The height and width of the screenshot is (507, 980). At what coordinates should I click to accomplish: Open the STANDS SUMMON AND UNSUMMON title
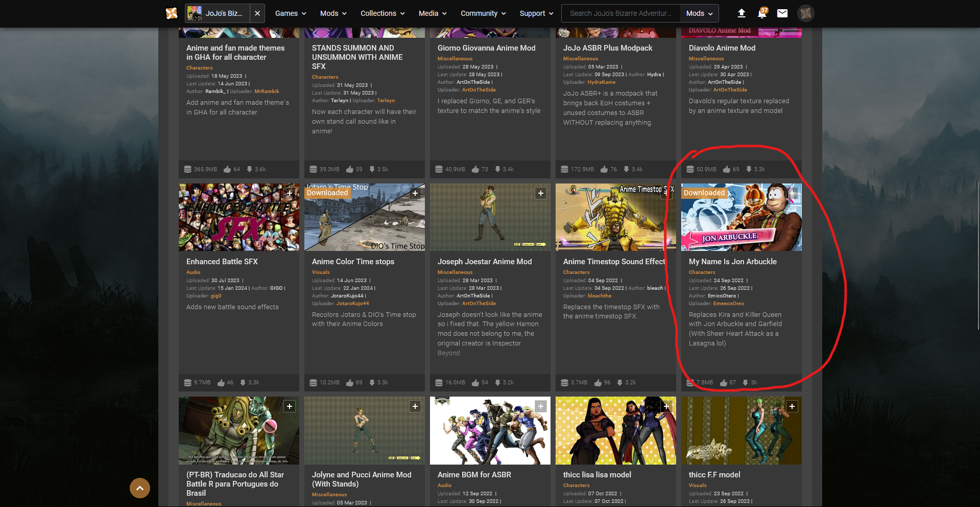357,57
